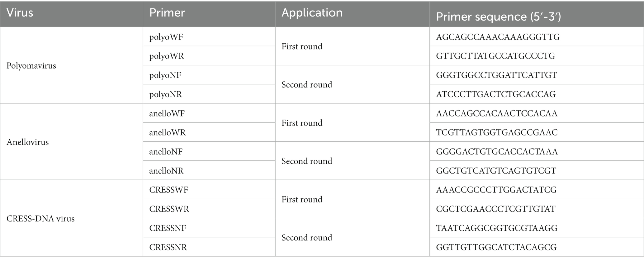Click the polyoNR primer cell

(x=209, y=94)
